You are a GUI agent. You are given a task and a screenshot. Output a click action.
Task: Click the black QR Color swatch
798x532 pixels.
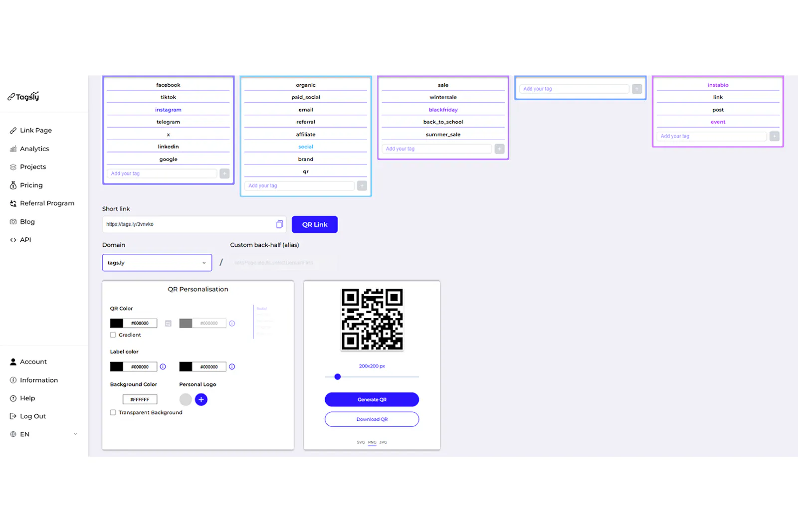(117, 323)
